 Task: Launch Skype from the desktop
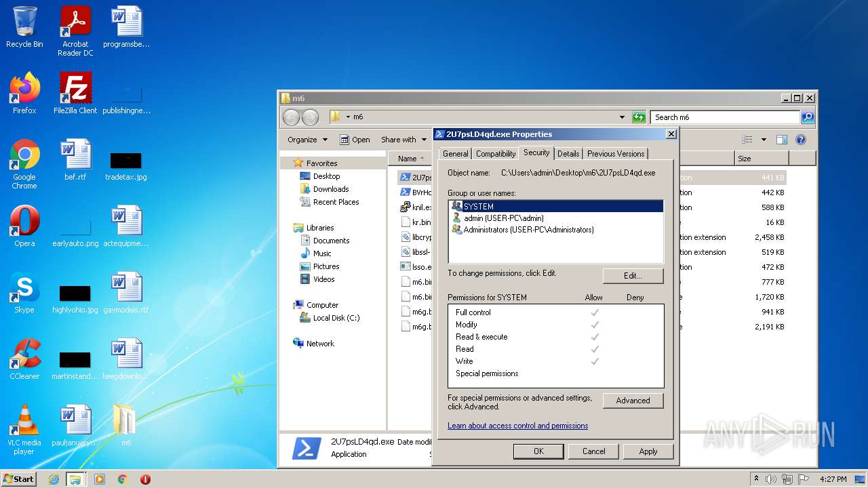[24, 292]
